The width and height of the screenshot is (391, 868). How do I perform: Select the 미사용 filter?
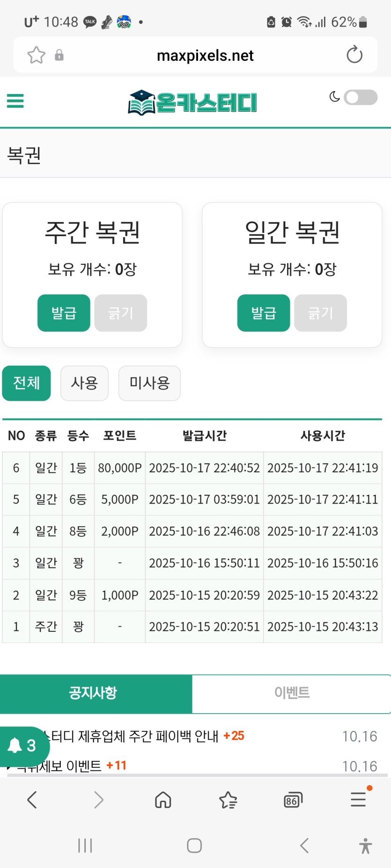pos(149,383)
